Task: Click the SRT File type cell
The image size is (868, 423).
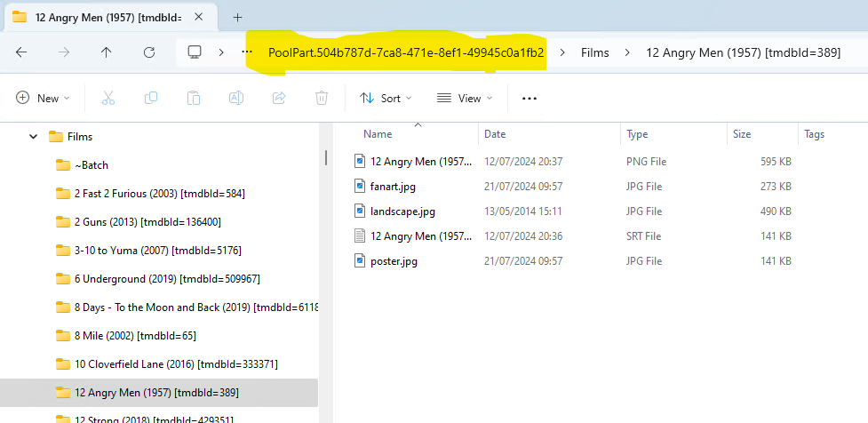Action: click(644, 236)
